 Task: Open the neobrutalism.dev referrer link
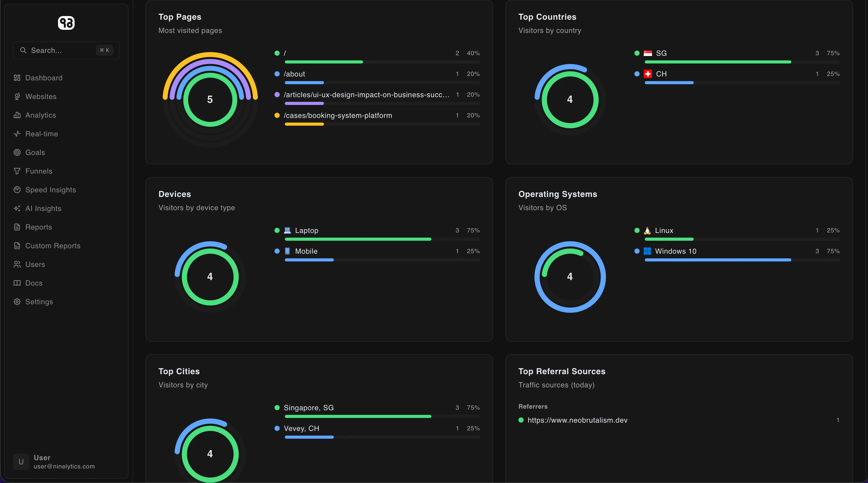pyautogui.click(x=577, y=420)
